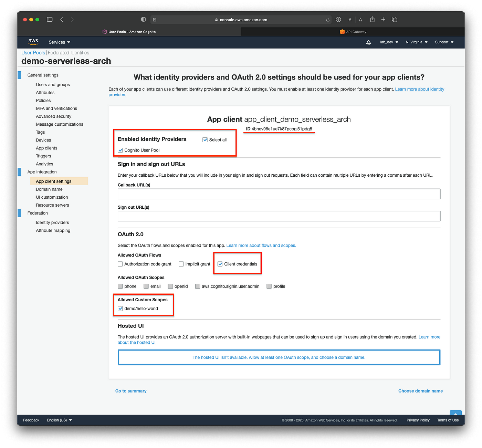Open Attribute mapping in sidebar
The width and height of the screenshot is (482, 448).
click(x=53, y=230)
